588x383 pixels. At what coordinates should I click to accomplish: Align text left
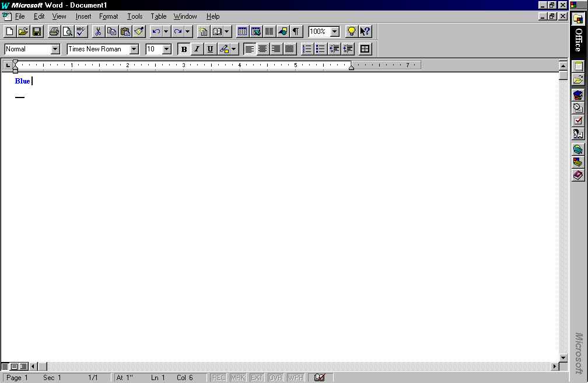250,49
